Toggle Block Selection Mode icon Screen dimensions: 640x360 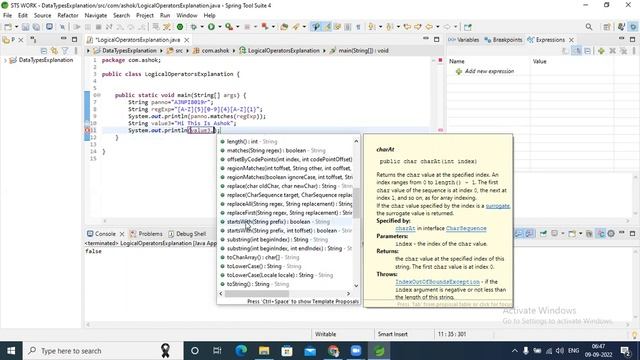[x=347, y=27]
